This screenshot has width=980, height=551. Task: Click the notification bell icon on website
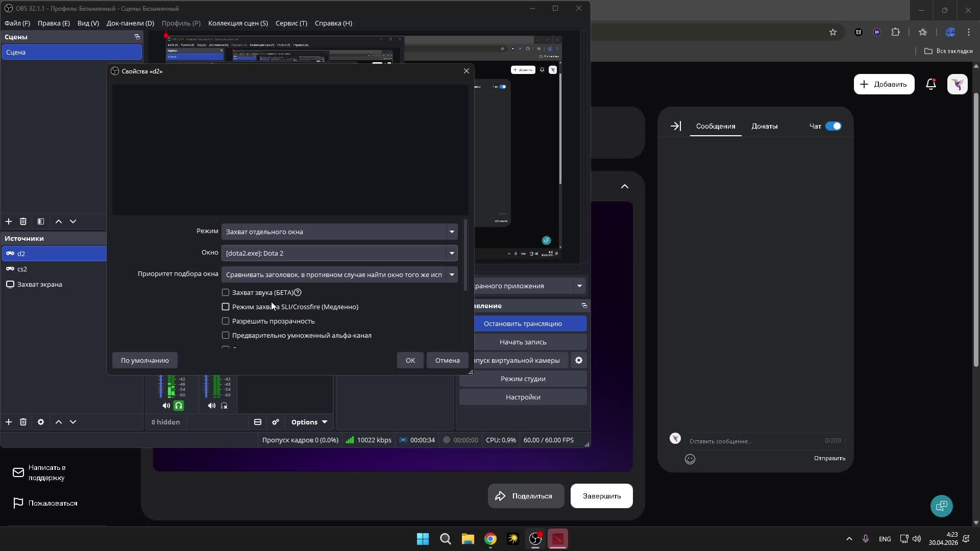pyautogui.click(x=930, y=84)
